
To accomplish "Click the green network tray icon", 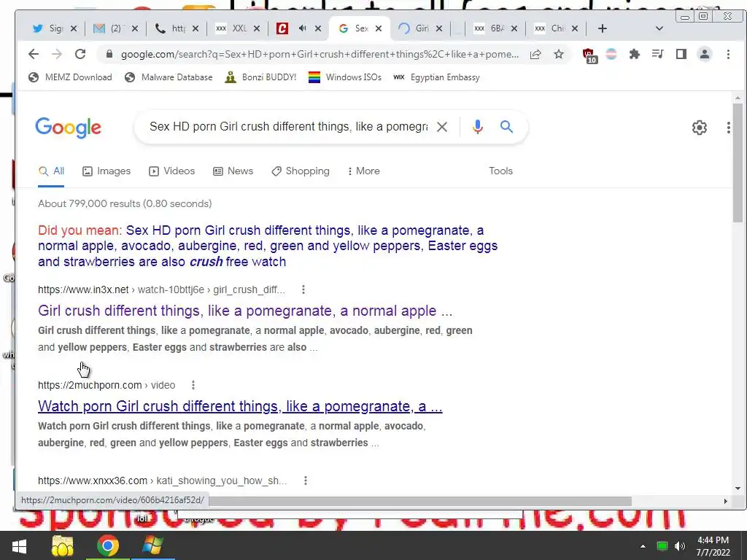I will [x=662, y=546].
